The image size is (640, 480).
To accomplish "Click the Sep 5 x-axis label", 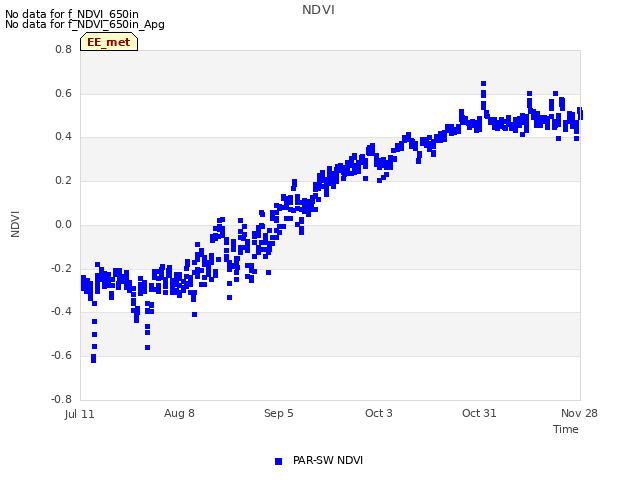I will 279,413.
